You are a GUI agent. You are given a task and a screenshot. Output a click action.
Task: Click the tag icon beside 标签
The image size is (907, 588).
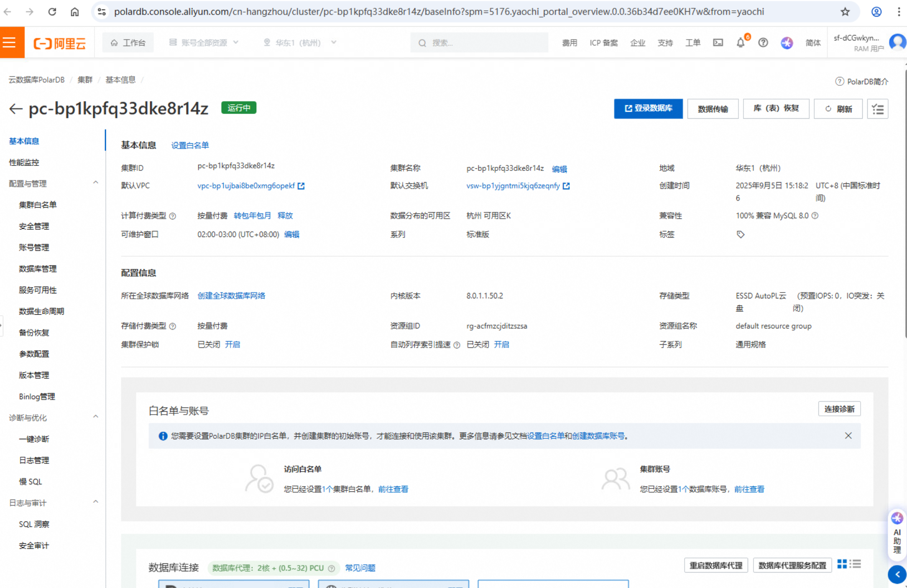coord(740,234)
